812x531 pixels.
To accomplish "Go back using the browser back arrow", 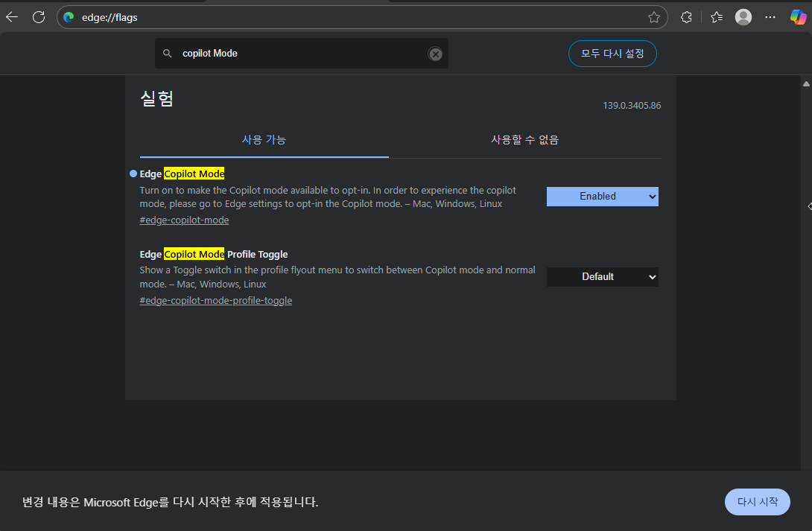I will point(12,17).
